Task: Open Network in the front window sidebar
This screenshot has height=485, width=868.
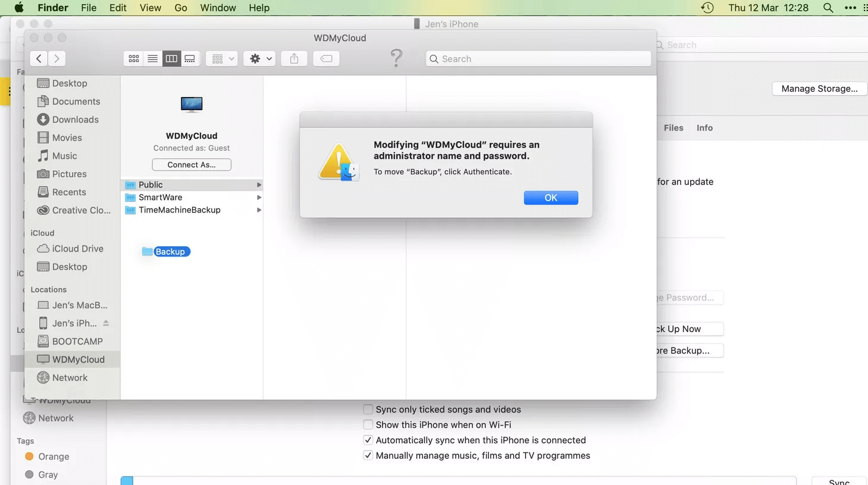Action: [62, 378]
